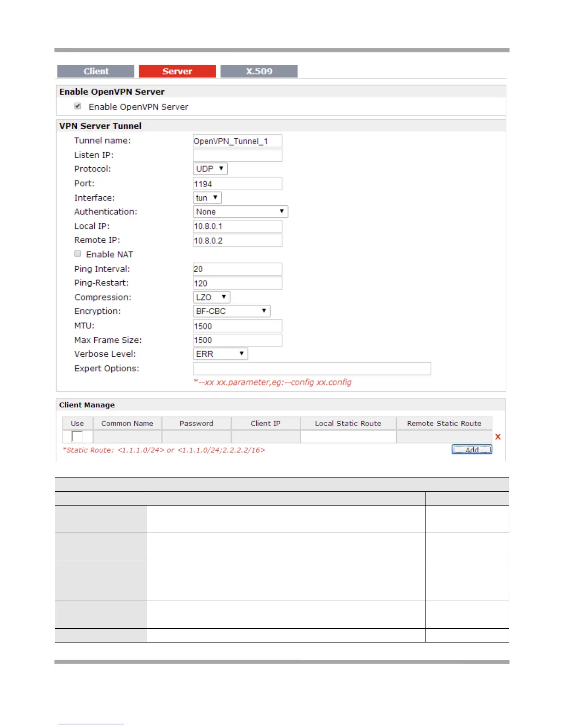Focus the Listen IP field
This screenshot has height=728, width=563.
237,155
